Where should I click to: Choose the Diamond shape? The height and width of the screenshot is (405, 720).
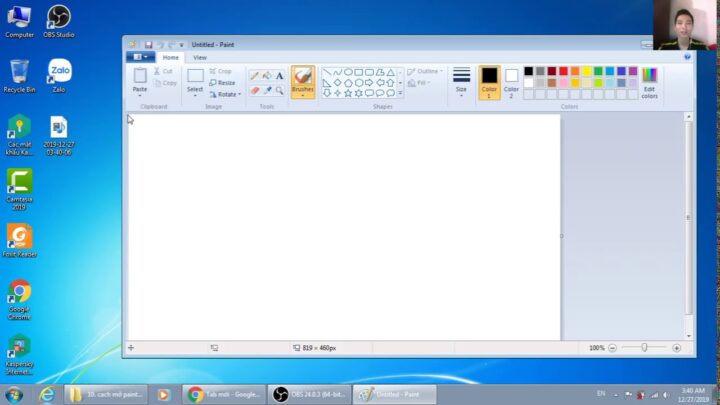[338, 83]
